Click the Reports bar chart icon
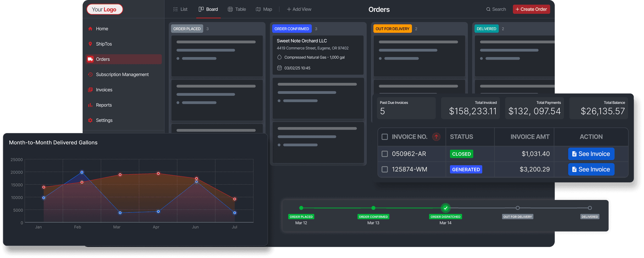 click(x=90, y=105)
